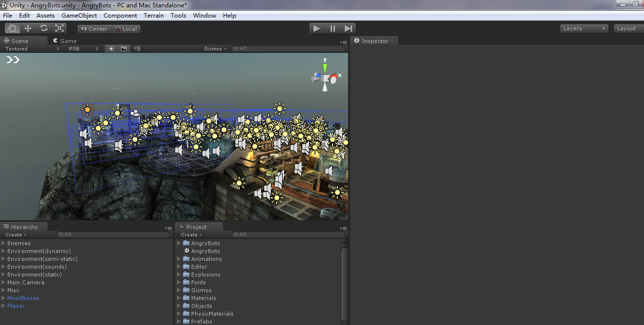Expand the Enemies object
Screen dimensions: 644x325
click(3, 243)
